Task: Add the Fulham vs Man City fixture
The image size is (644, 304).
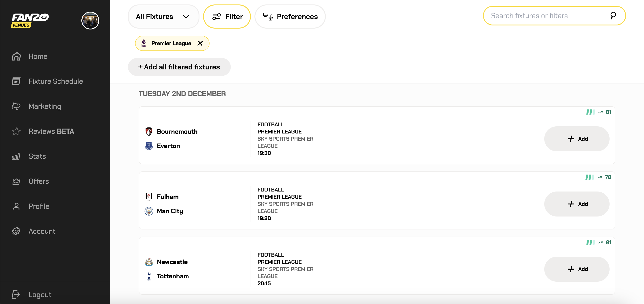Action: [x=576, y=204]
